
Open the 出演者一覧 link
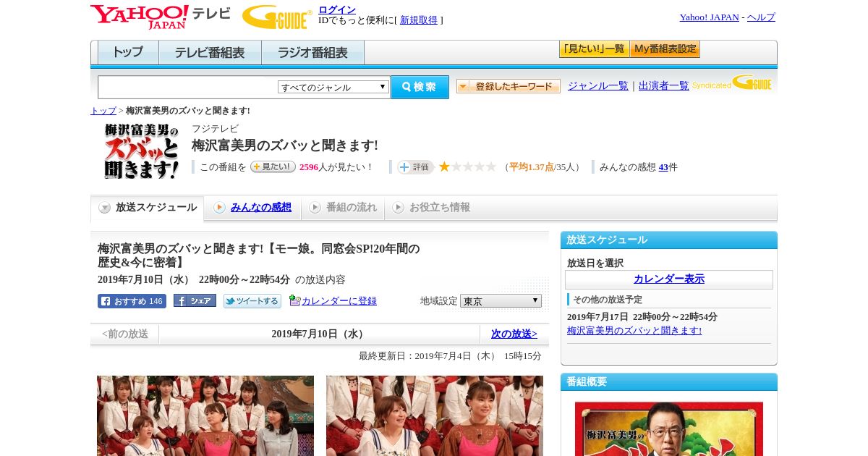664,85
